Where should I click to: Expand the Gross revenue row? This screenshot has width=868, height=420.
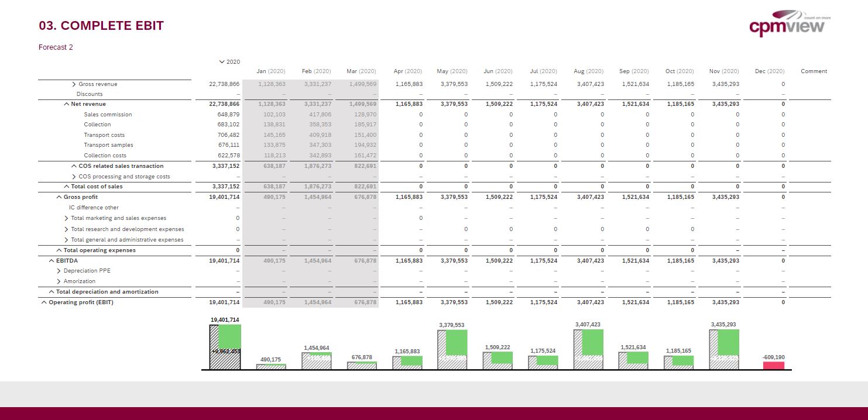[x=73, y=83]
